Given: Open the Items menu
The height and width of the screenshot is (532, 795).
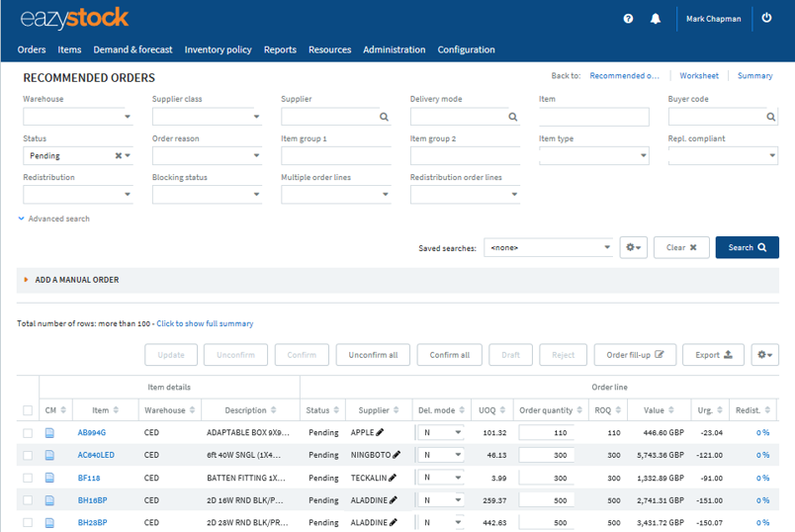Looking at the screenshot, I should (69, 49).
